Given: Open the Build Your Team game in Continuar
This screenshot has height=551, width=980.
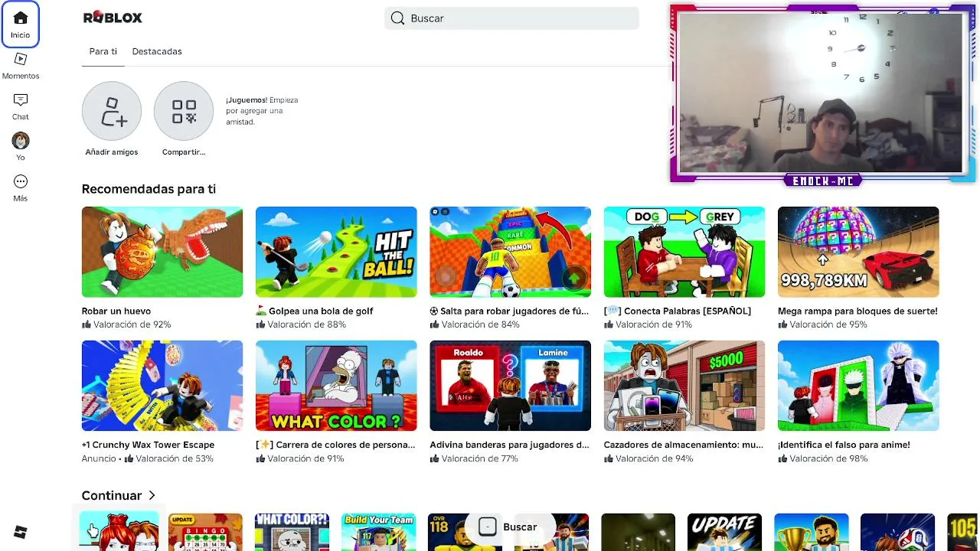Looking at the screenshot, I should [x=378, y=532].
